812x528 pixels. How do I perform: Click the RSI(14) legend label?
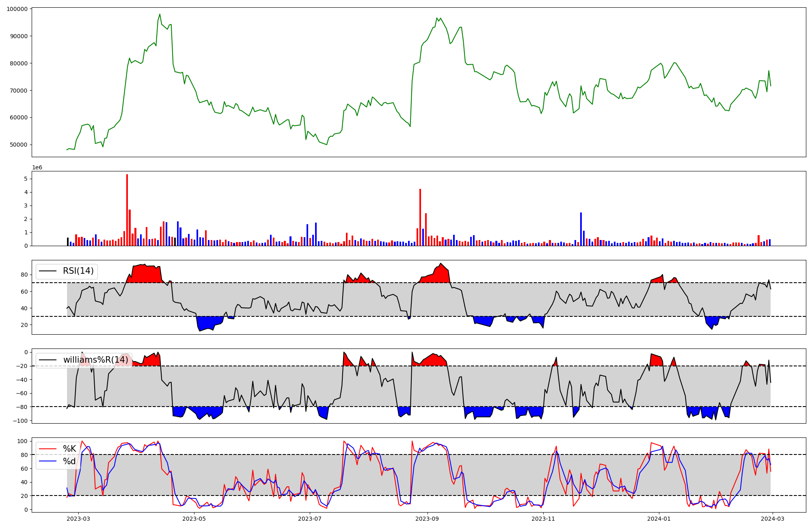click(78, 271)
